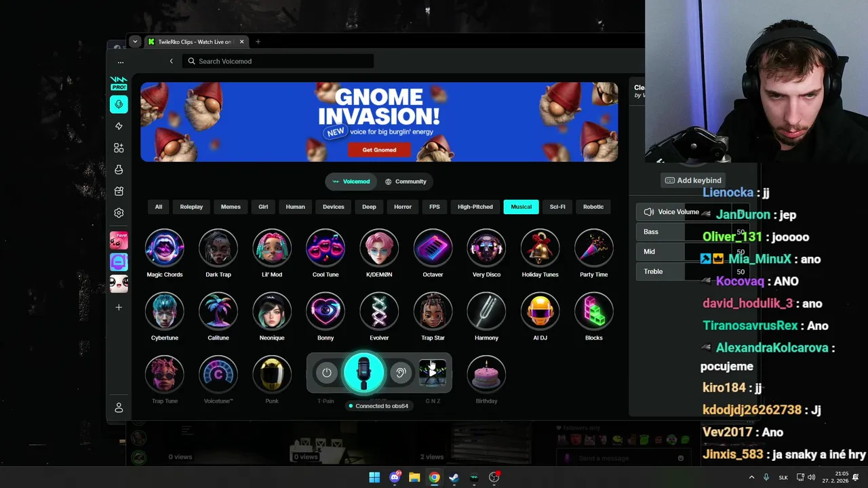The image size is (868, 488).
Task: Select the highlighted Musical category
Action: click(x=521, y=207)
